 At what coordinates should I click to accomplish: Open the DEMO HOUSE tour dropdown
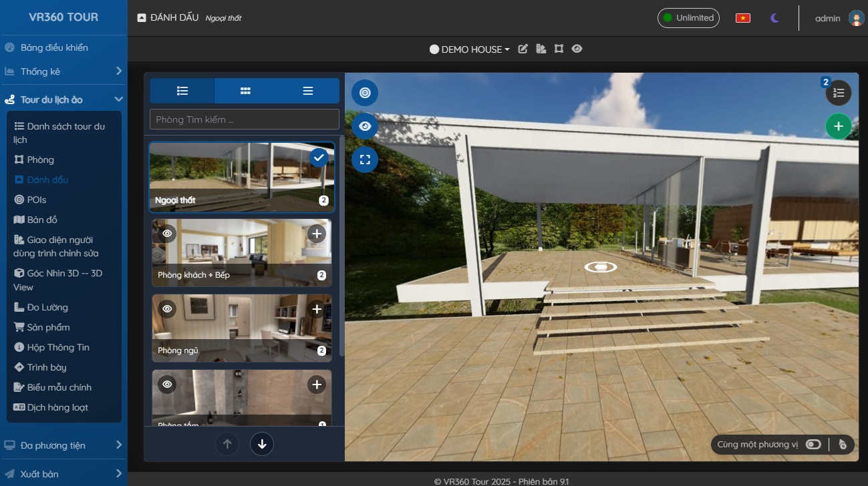pos(470,49)
